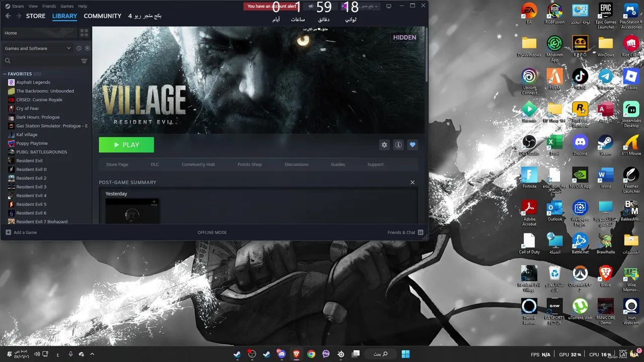The image size is (644, 362).
Task: Open the TikTok desktop icon
Action: pos(580,79)
